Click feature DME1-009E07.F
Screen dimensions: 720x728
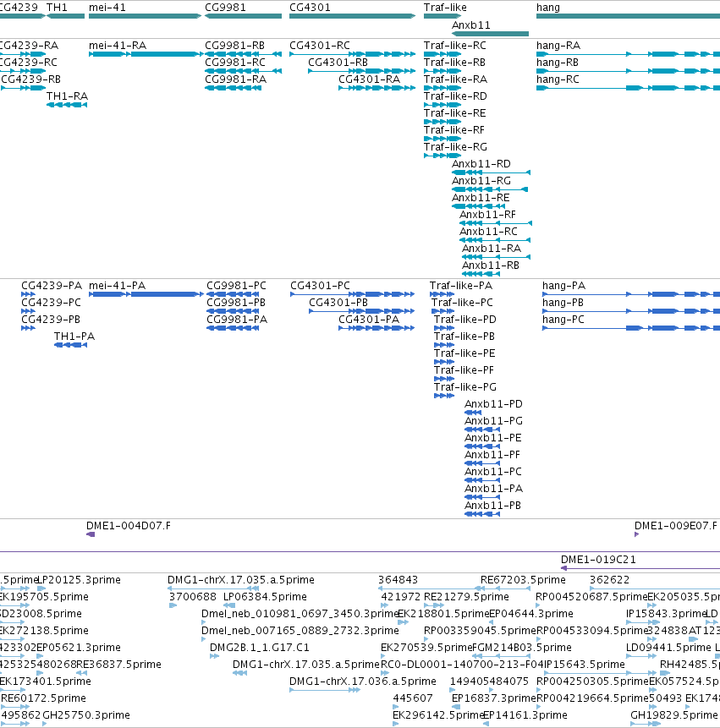click(x=676, y=526)
